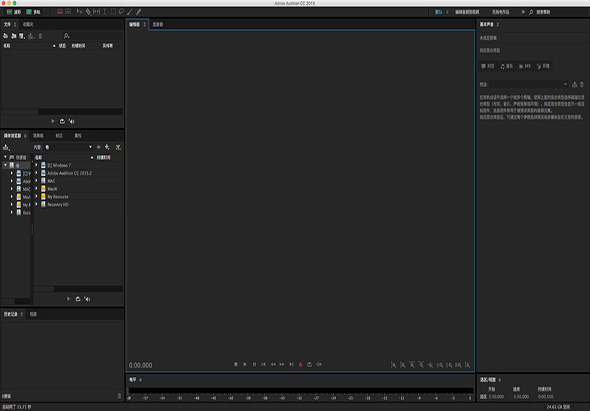Choose the 环境 Ambience mix type
This screenshot has height=411, width=590.
tap(543, 66)
